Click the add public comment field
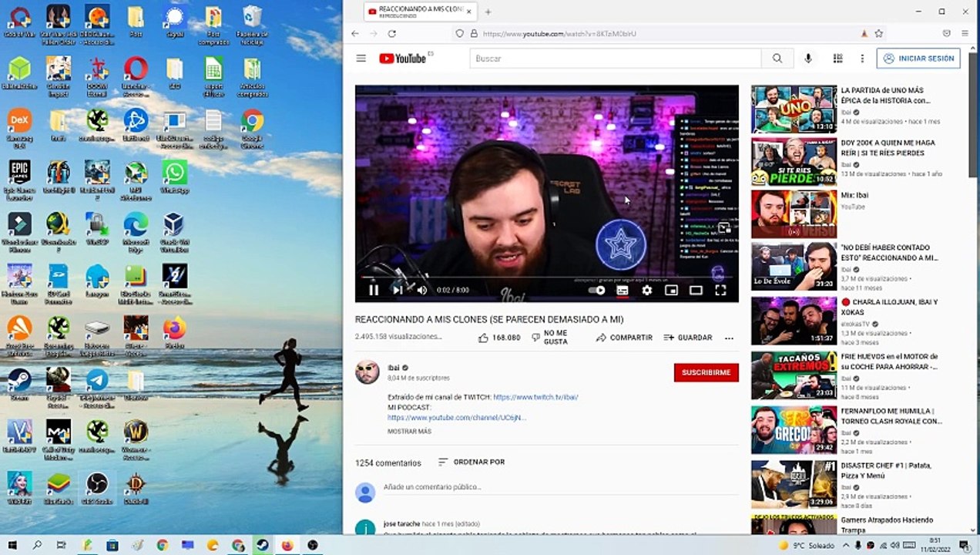Viewport: 980px width, 555px height. 560,487
